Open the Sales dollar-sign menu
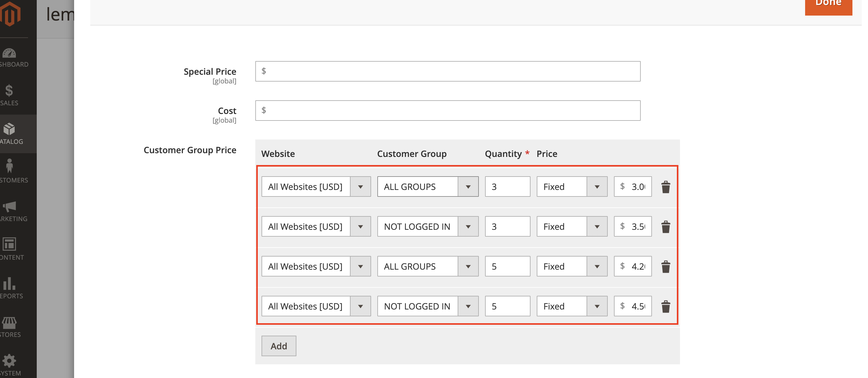868x378 pixels. pos(9,95)
